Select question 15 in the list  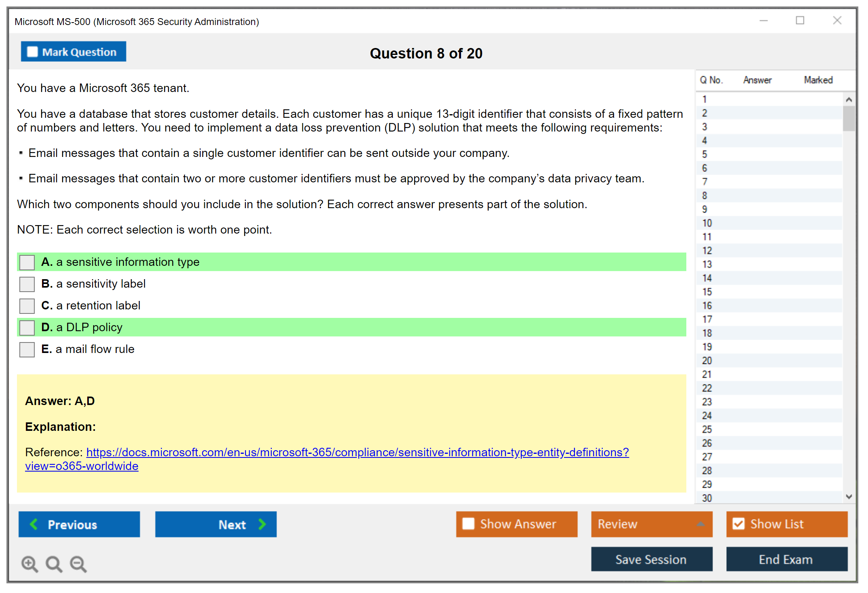707,292
